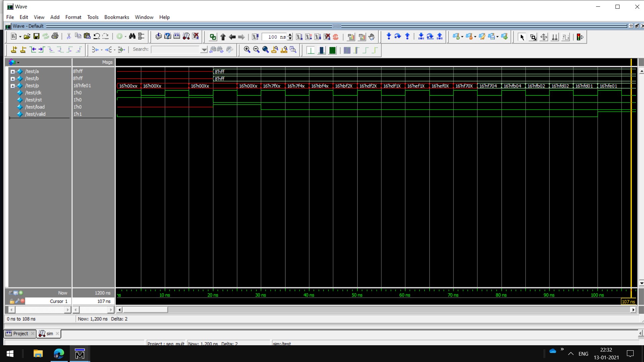
Task: Click the Restart simulation icon
Action: (255, 37)
